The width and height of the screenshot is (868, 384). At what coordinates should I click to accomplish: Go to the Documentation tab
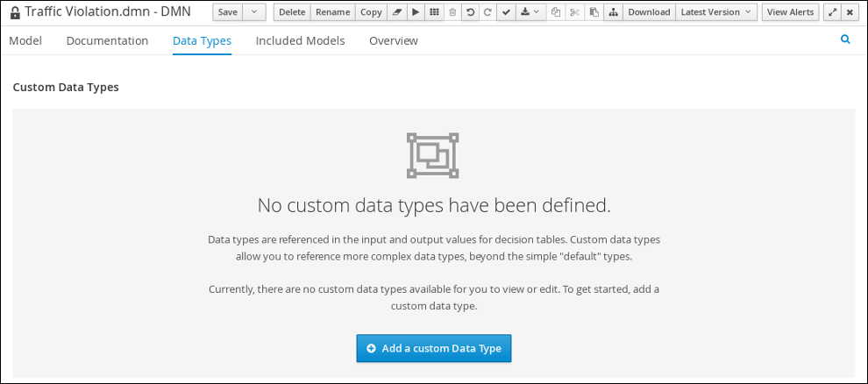[x=107, y=41]
